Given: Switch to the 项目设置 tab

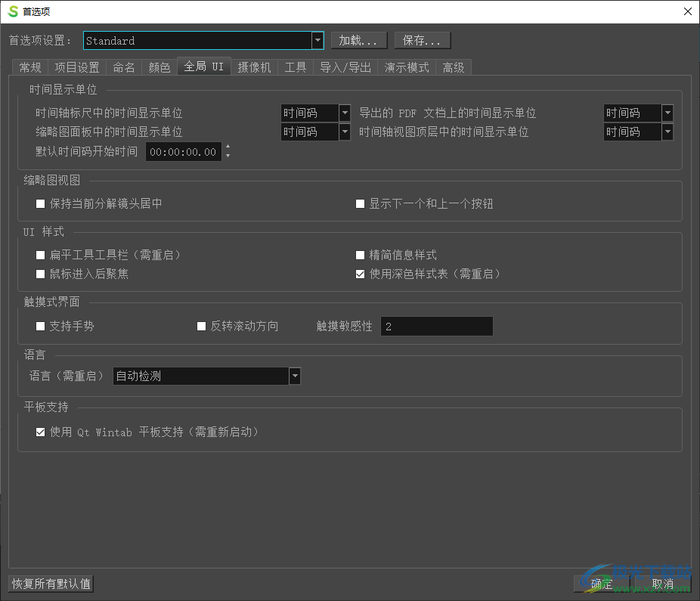Looking at the screenshot, I should [77, 67].
